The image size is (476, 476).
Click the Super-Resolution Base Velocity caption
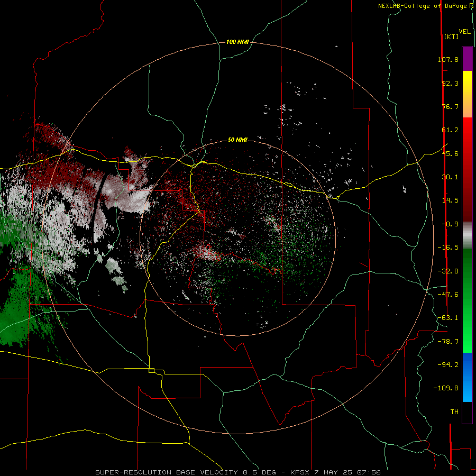pos(237,472)
